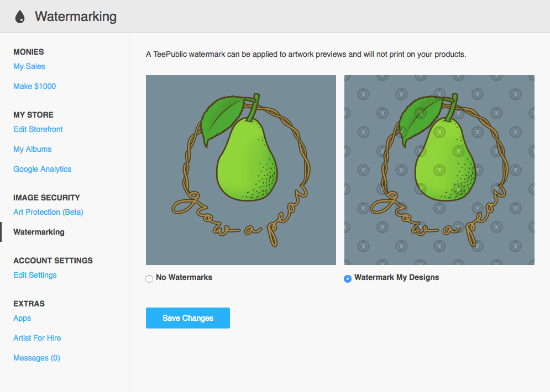
Task: Go to Make $1000 page
Action: pyautogui.click(x=34, y=86)
